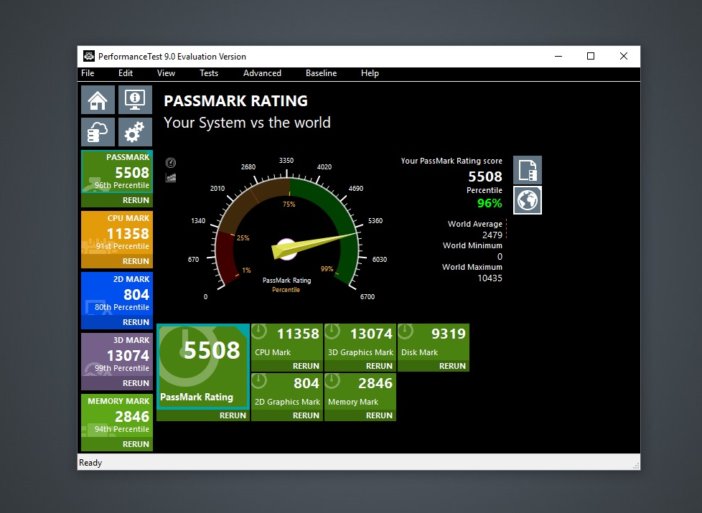Image resolution: width=702 pixels, height=513 pixels.
Task: Click RERUN on the Memory Mark tile
Action: click(x=379, y=415)
